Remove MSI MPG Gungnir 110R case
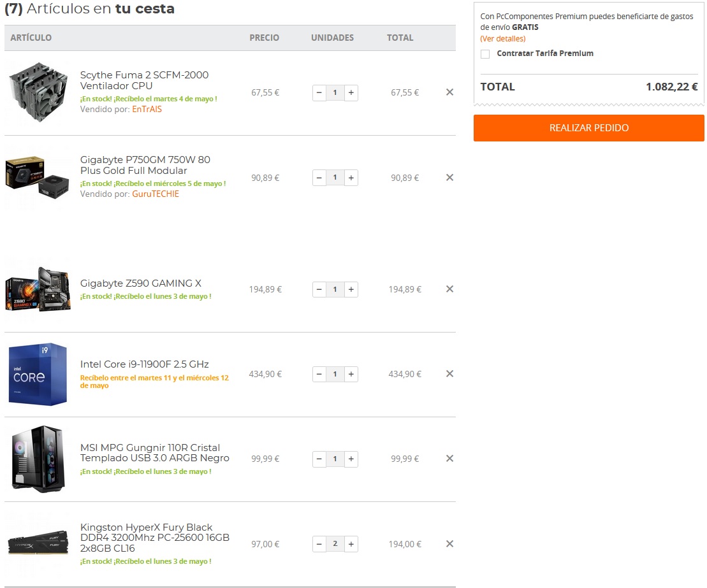 point(449,459)
